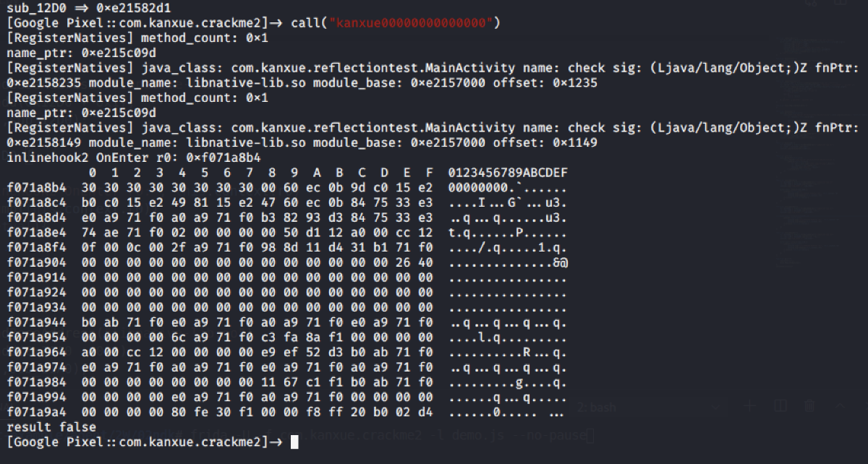Select the hex dump address f071a8b4

37,187
